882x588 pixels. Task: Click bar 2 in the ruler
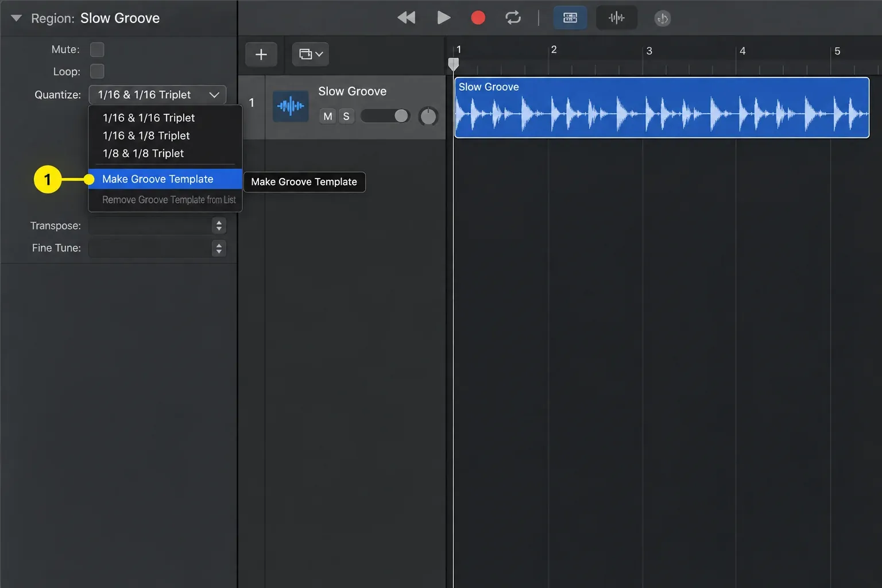click(554, 49)
